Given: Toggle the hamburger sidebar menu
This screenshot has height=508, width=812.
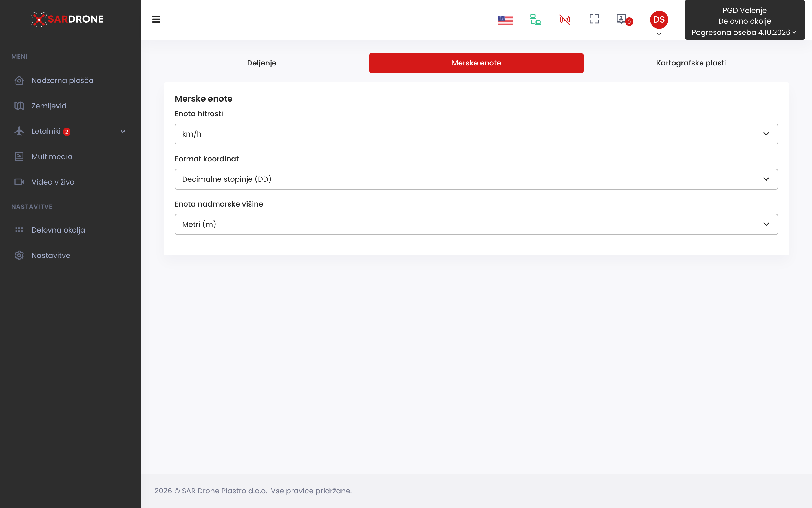Looking at the screenshot, I should [156, 19].
